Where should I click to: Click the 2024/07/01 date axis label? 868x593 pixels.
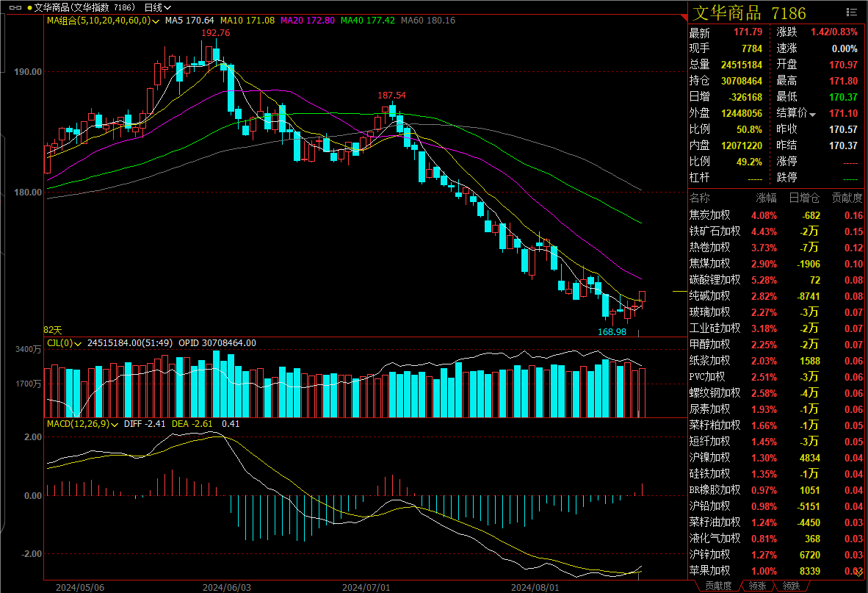(366, 587)
